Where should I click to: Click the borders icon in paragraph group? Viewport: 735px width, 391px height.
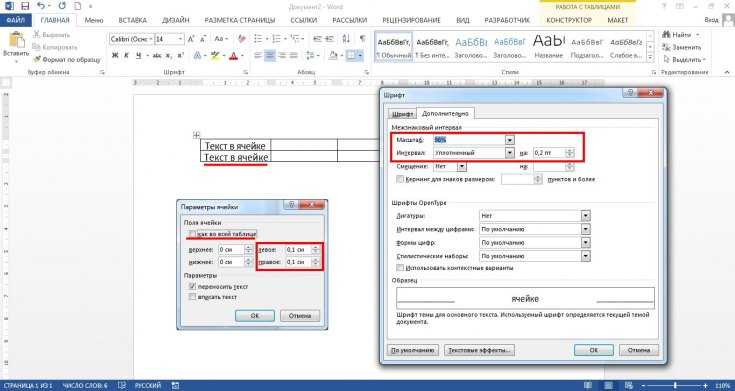click(351, 55)
